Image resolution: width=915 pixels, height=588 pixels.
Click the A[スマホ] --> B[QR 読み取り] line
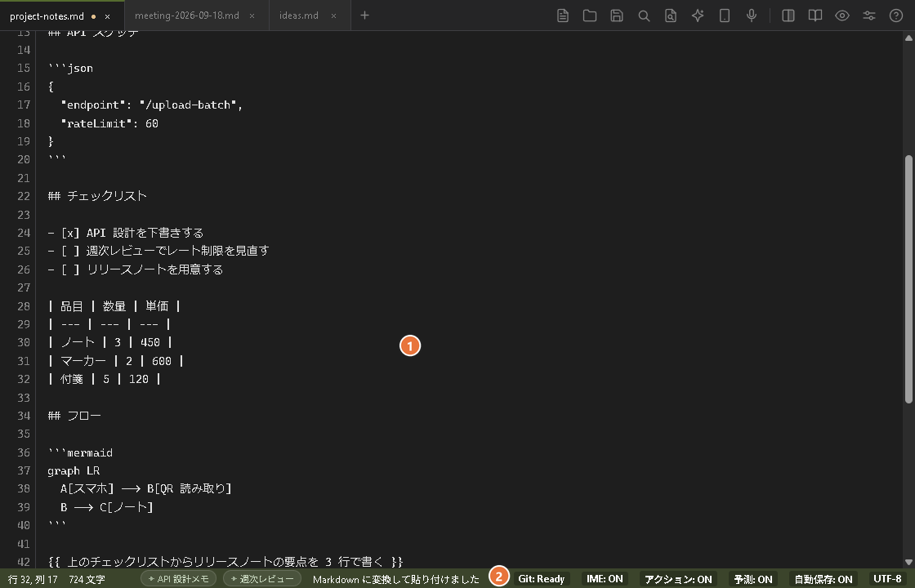coord(146,489)
